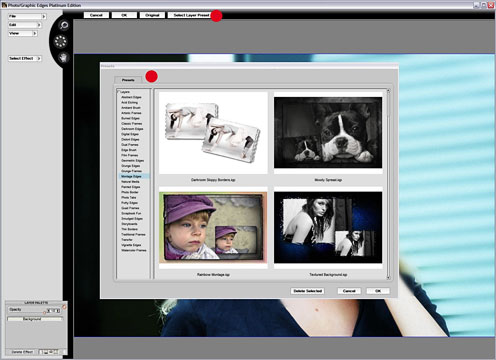Pick the Rainbow Montage preset thumbnail
Image resolution: width=496 pixels, height=360 pixels.
click(213, 227)
